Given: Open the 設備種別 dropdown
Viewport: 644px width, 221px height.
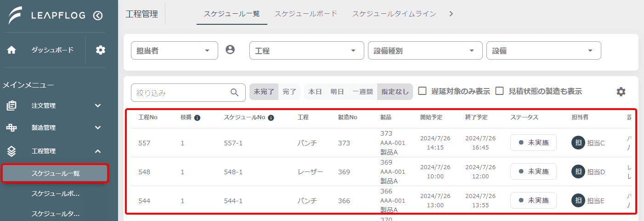Looking at the screenshot, I should click(x=425, y=50).
